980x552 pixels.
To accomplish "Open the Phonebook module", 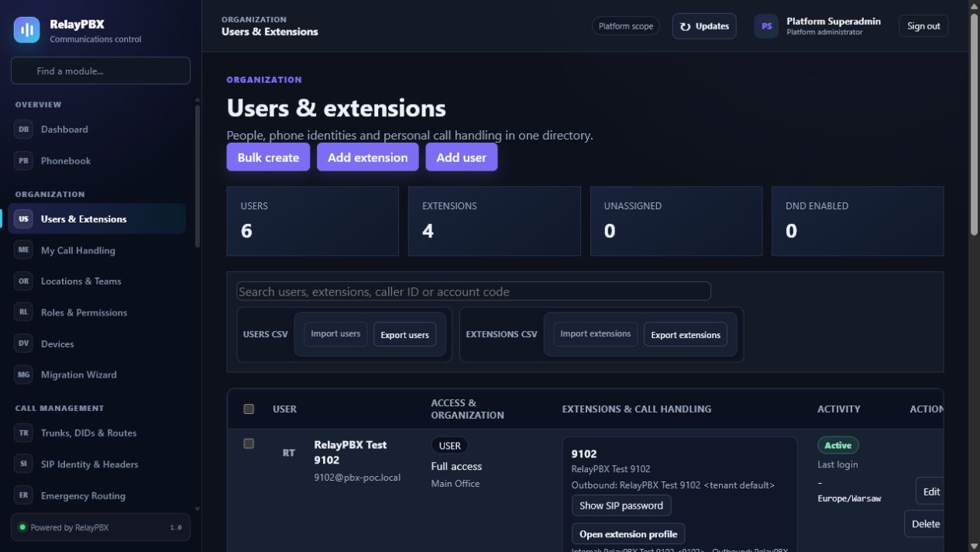I will pos(98,160).
